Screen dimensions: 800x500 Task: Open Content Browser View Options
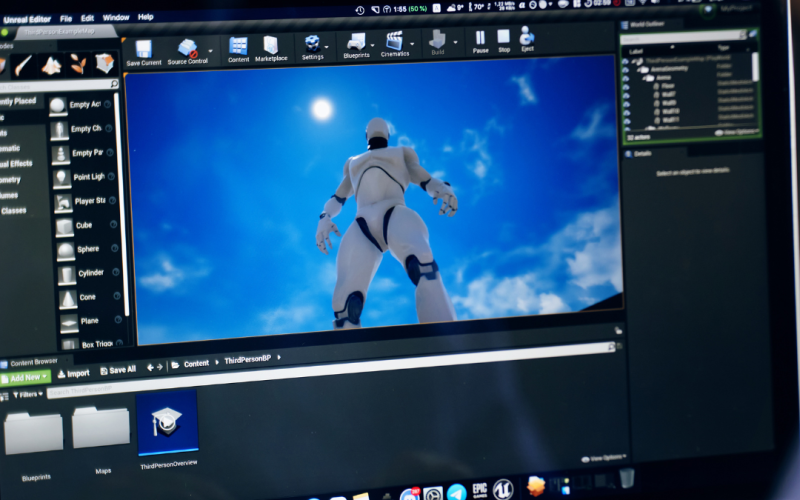click(x=604, y=458)
